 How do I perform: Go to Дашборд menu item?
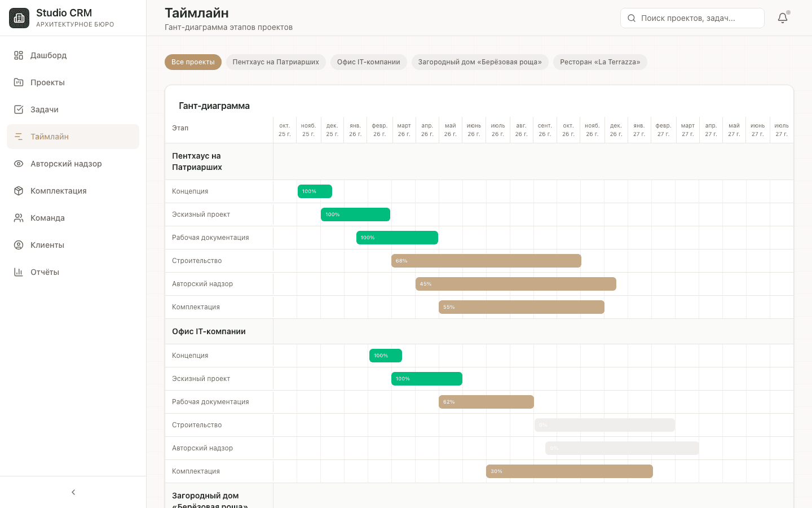click(x=73, y=55)
